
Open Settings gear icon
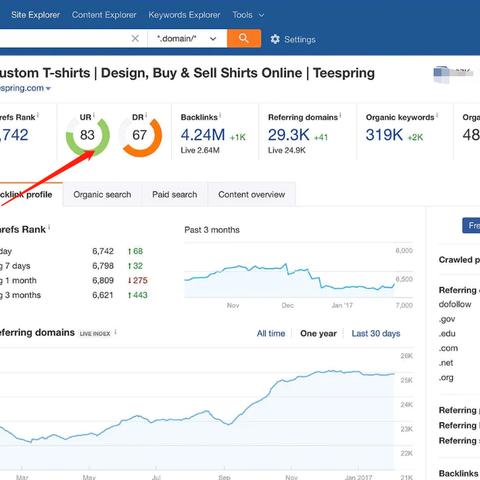coord(275,39)
